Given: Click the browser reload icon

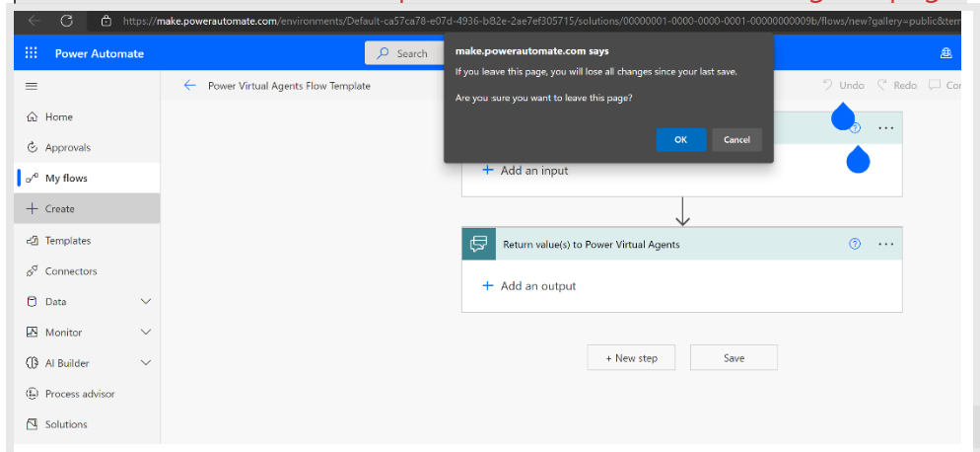Looking at the screenshot, I should (x=66, y=21).
